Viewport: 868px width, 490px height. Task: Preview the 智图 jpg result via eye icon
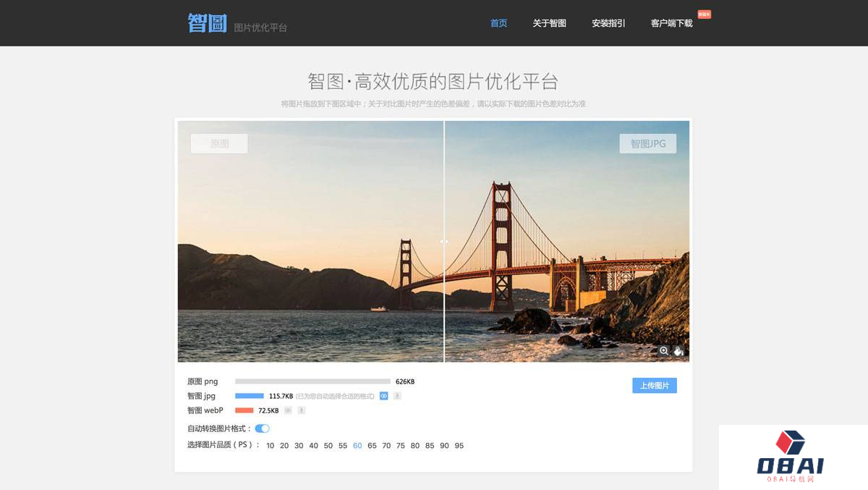coord(384,396)
